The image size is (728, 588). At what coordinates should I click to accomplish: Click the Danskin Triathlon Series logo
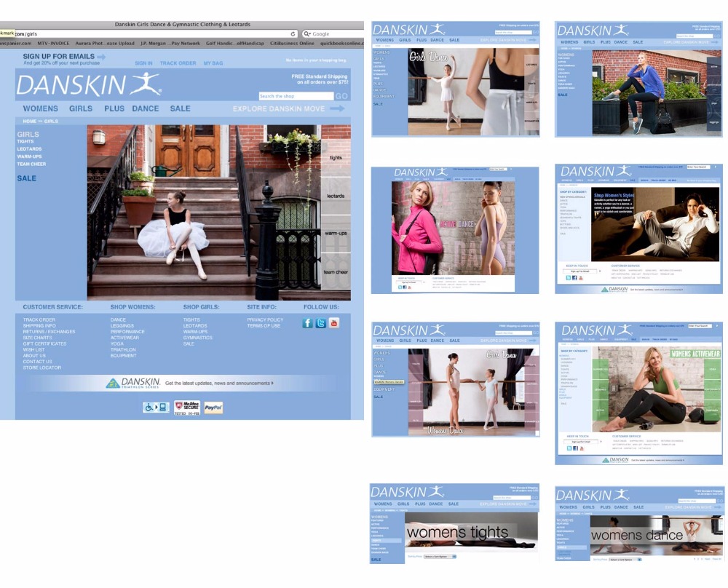(133, 383)
